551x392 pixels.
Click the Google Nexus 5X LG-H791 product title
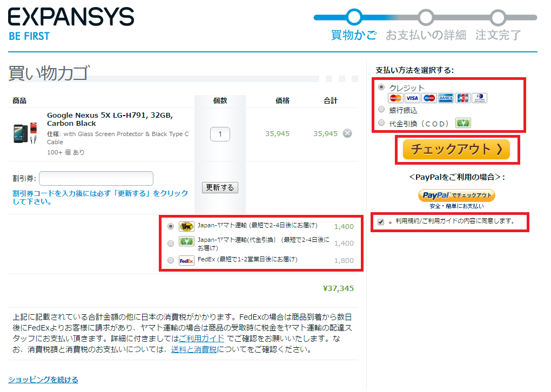[110, 119]
